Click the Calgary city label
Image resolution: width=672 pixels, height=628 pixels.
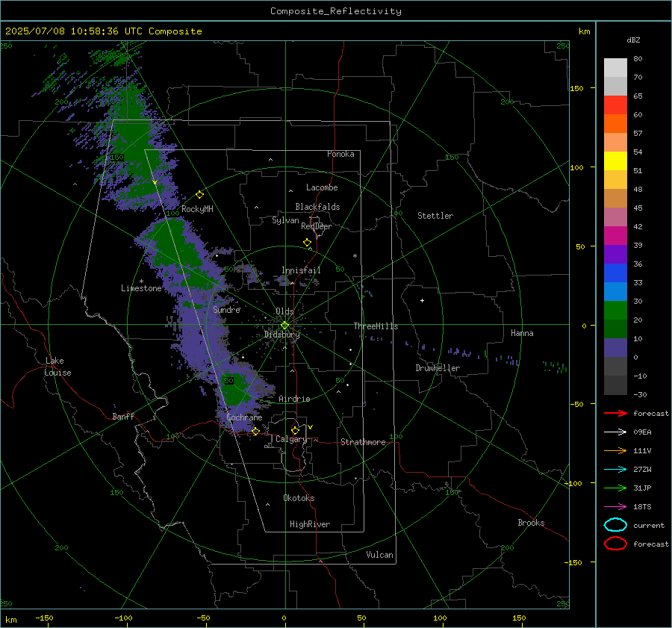[x=291, y=439]
